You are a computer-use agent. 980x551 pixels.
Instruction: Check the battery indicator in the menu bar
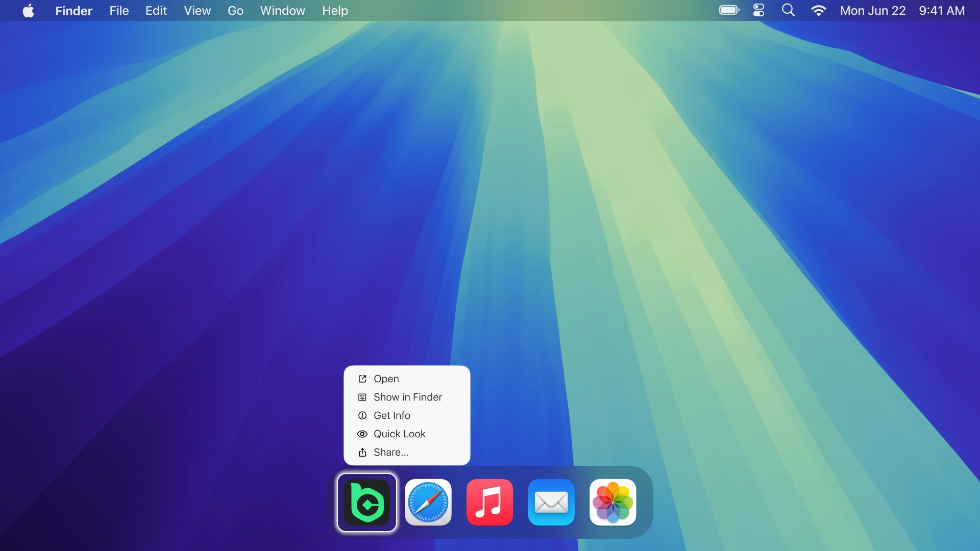(728, 10)
